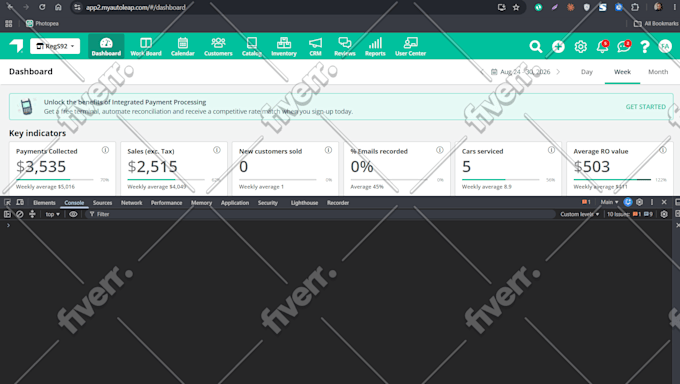Viewport: 680px width, 384px height.
Task: Open the Calendar page
Action: (183, 46)
